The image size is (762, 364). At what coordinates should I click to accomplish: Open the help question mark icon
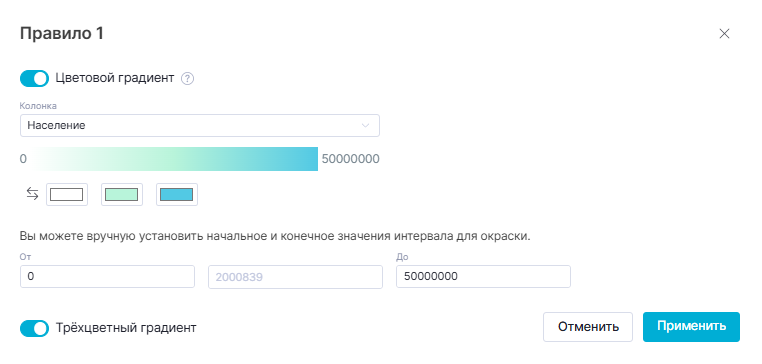click(187, 78)
